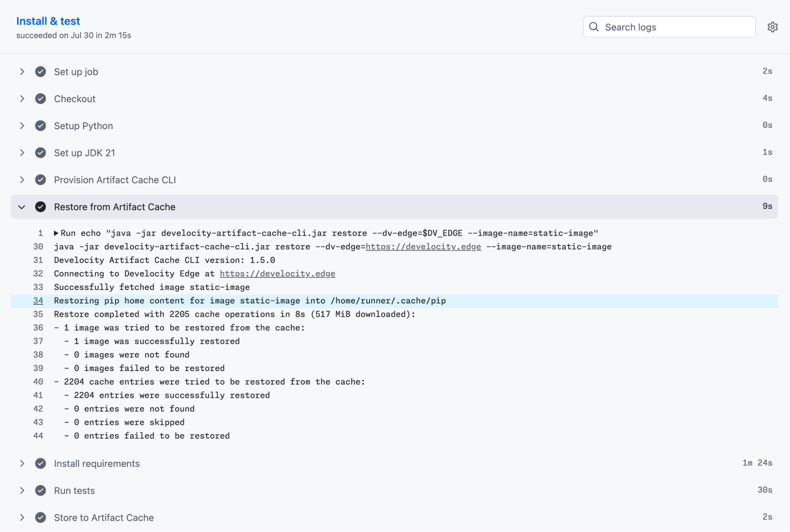The height and width of the screenshot is (532, 790).
Task: Expand the Checkout step chevron
Action: [x=22, y=98]
